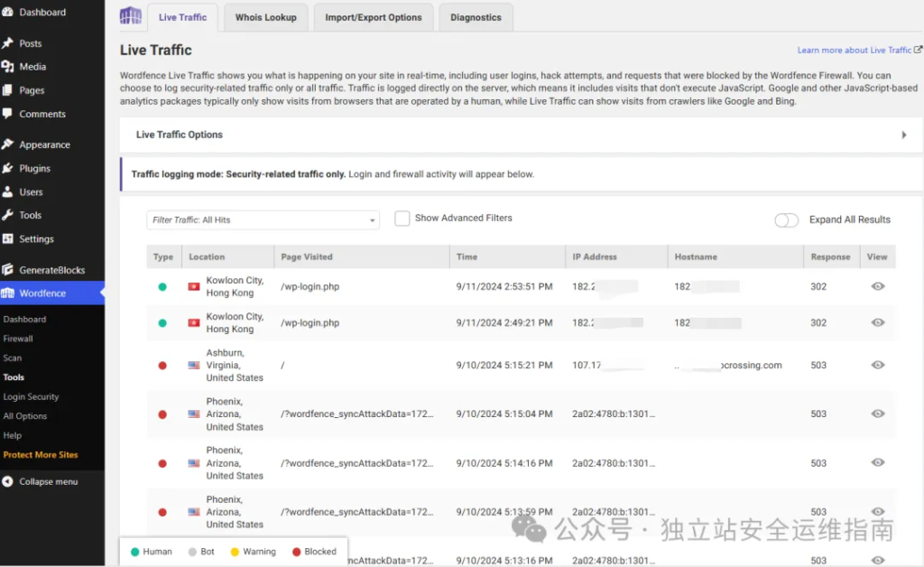Viewport: 924px width, 567px height.
Task: Open the Wordfence Dashboard submenu item
Action: pos(24,319)
